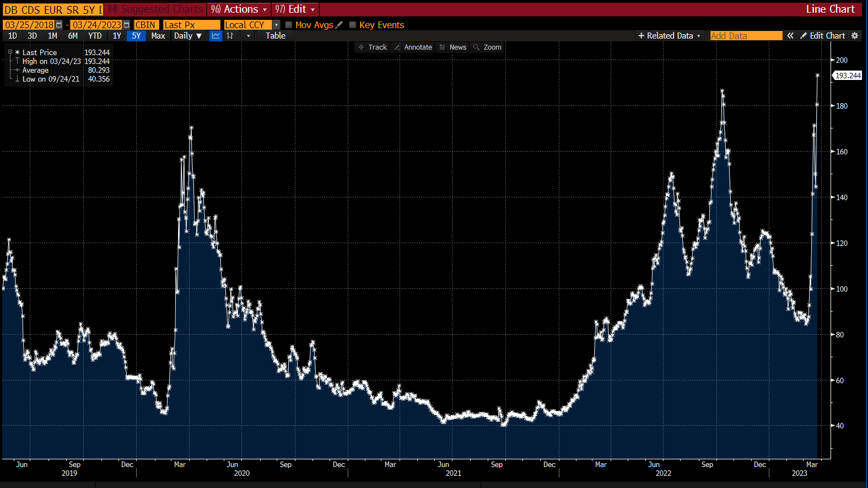Switch to Table view
Image resolution: width=868 pixels, height=488 pixels.
(x=276, y=36)
